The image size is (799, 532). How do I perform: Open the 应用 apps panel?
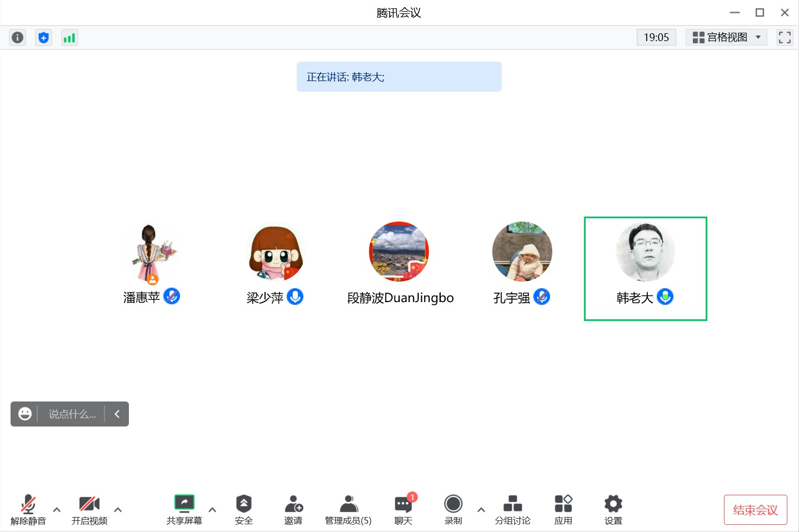(563, 509)
